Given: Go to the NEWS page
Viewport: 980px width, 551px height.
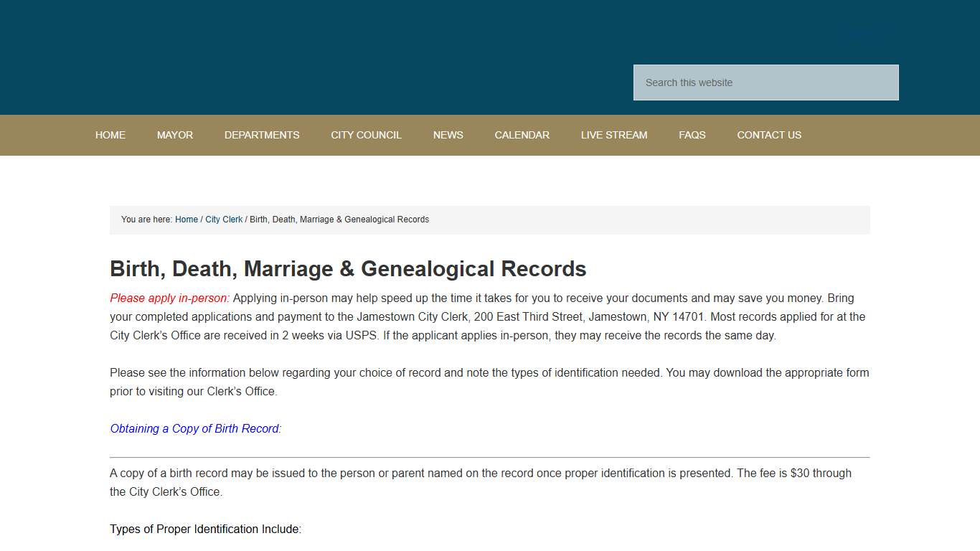Looking at the screenshot, I should coord(448,135).
